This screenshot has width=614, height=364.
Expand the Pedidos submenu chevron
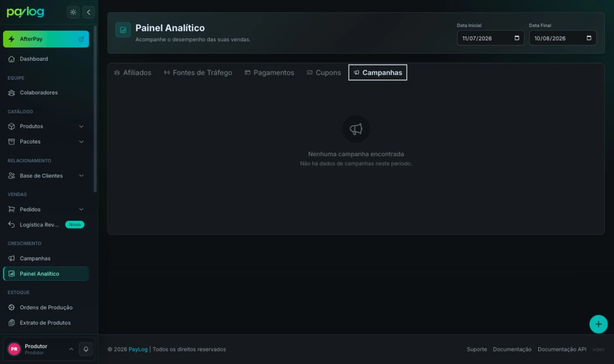(81, 209)
